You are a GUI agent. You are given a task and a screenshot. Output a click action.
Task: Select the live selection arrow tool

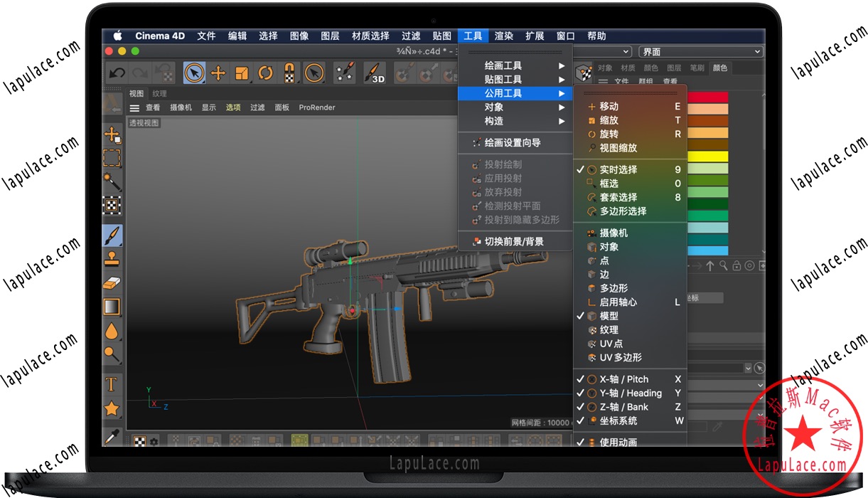tap(194, 72)
